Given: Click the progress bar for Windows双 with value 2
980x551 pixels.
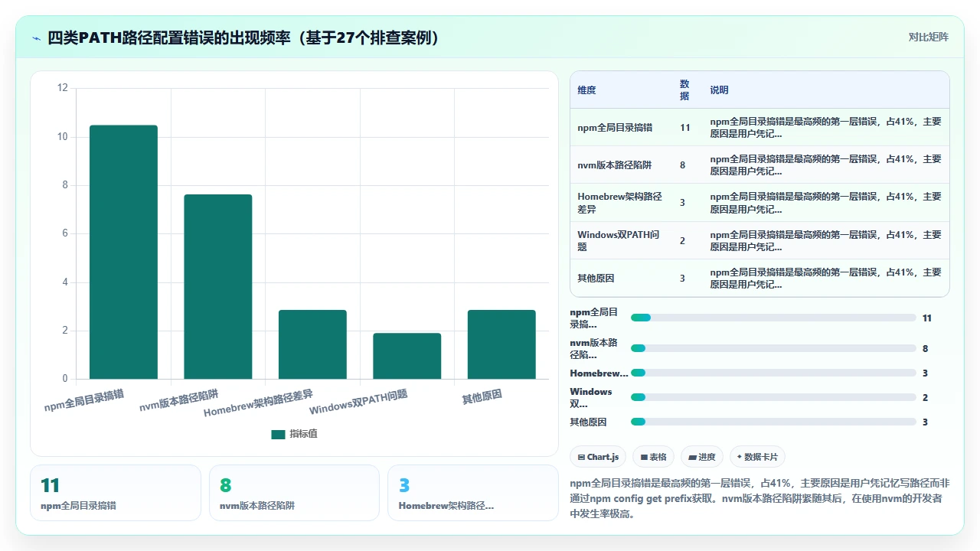Looking at the screenshot, I should pyautogui.click(x=773, y=397).
